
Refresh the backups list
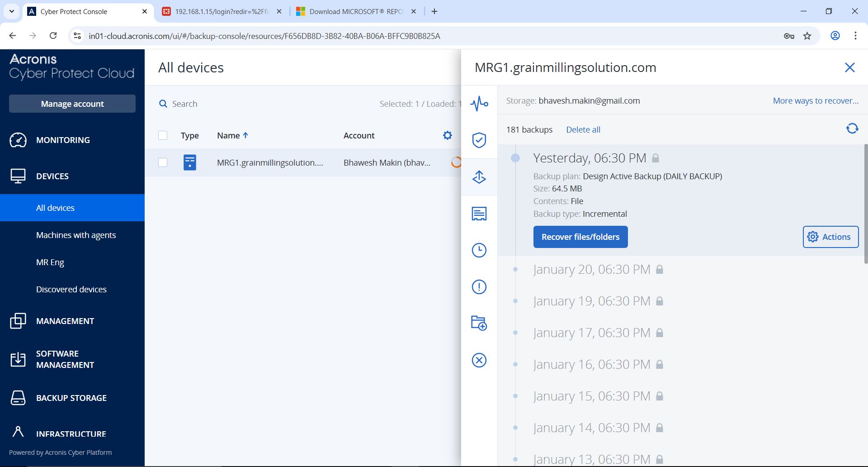pos(852,129)
